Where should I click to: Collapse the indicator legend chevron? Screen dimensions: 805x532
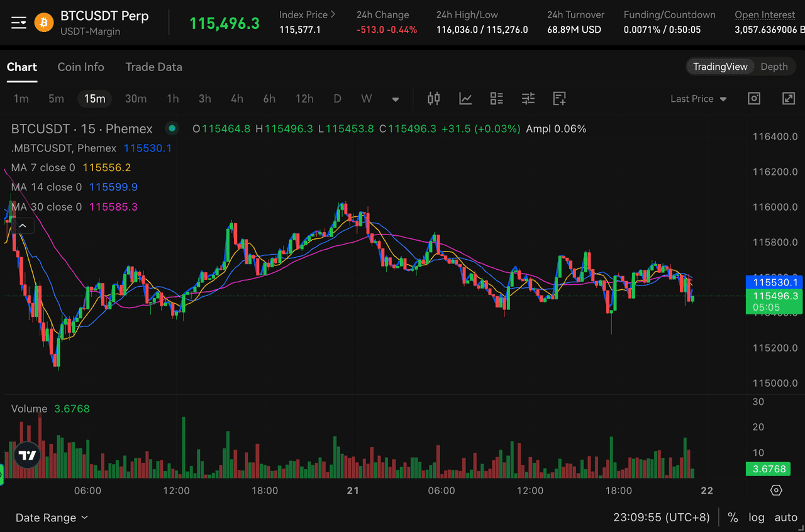(23, 225)
